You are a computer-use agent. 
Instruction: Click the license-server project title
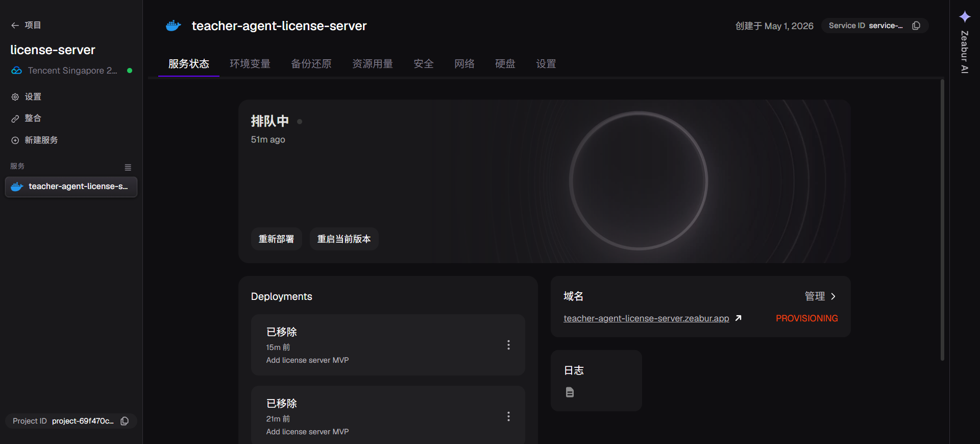click(53, 50)
